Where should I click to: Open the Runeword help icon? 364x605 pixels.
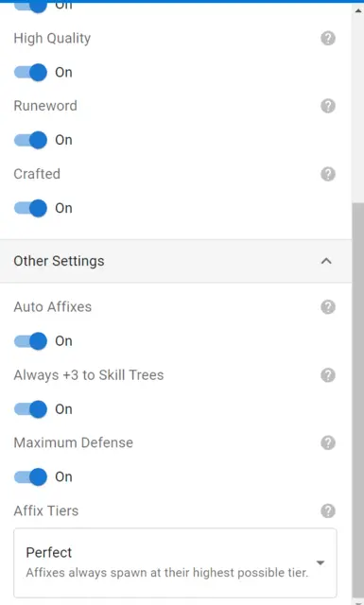coord(328,106)
